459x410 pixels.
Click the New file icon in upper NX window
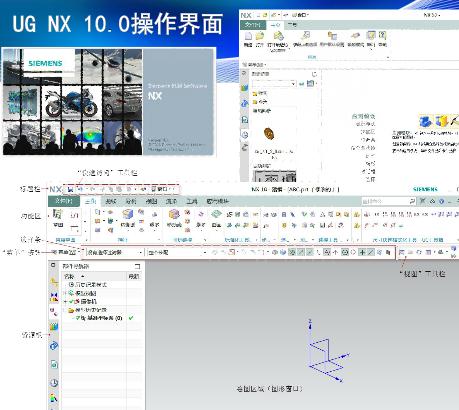tap(248, 36)
